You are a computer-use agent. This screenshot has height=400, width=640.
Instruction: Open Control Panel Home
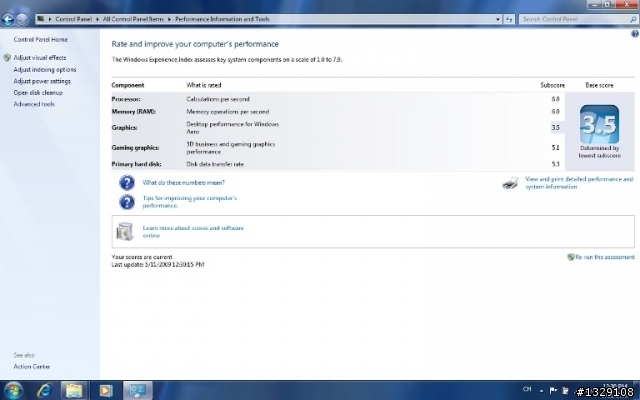click(40, 40)
